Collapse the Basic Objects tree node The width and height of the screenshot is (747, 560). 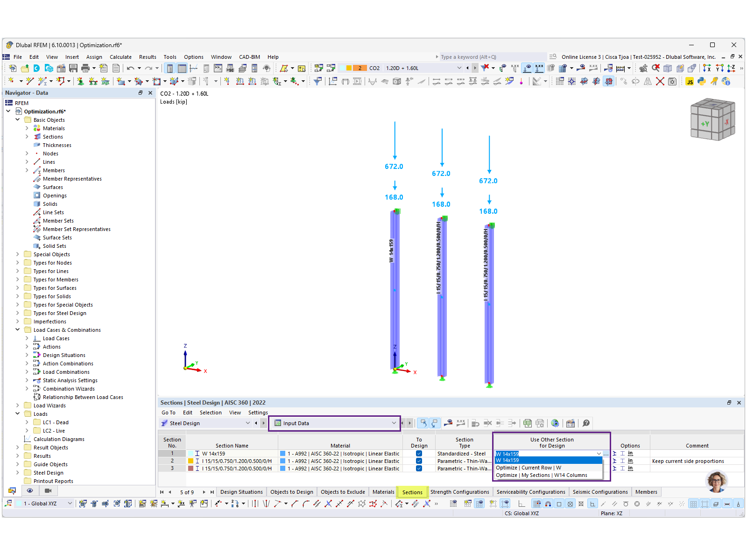pyautogui.click(x=18, y=120)
